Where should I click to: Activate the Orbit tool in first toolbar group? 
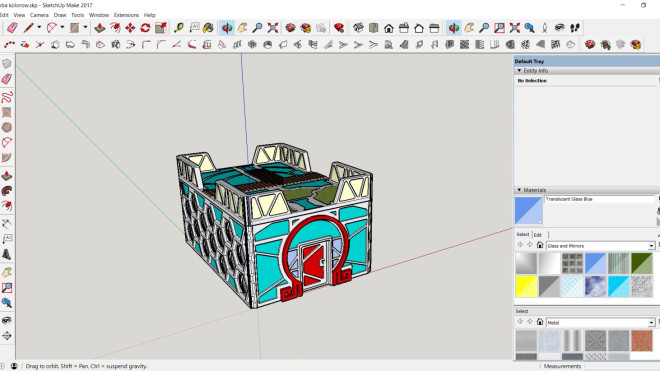pos(227,28)
